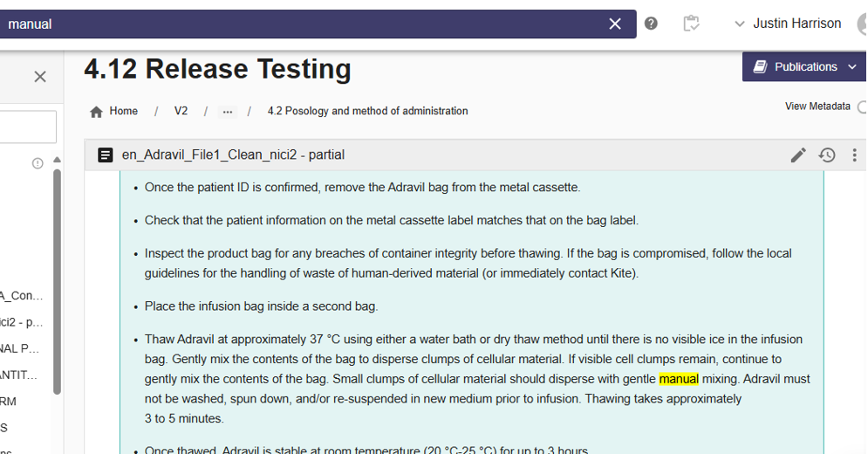Open the version history clock icon

pyautogui.click(x=827, y=155)
